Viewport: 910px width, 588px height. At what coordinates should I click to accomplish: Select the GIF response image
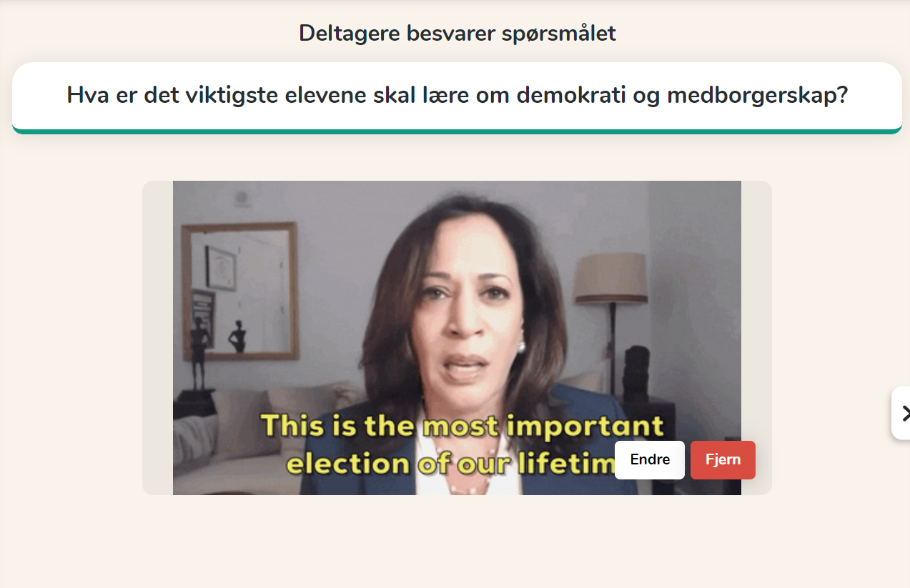pos(457,337)
